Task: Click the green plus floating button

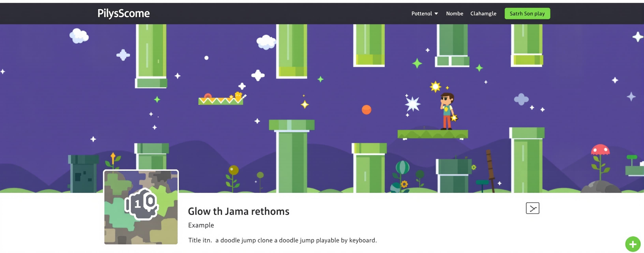Action: [x=633, y=244]
